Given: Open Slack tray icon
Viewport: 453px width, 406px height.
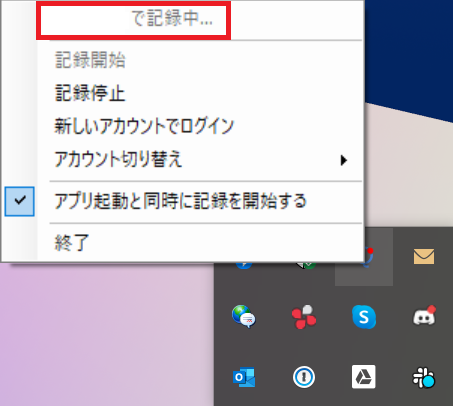Looking at the screenshot, I should 424,377.
